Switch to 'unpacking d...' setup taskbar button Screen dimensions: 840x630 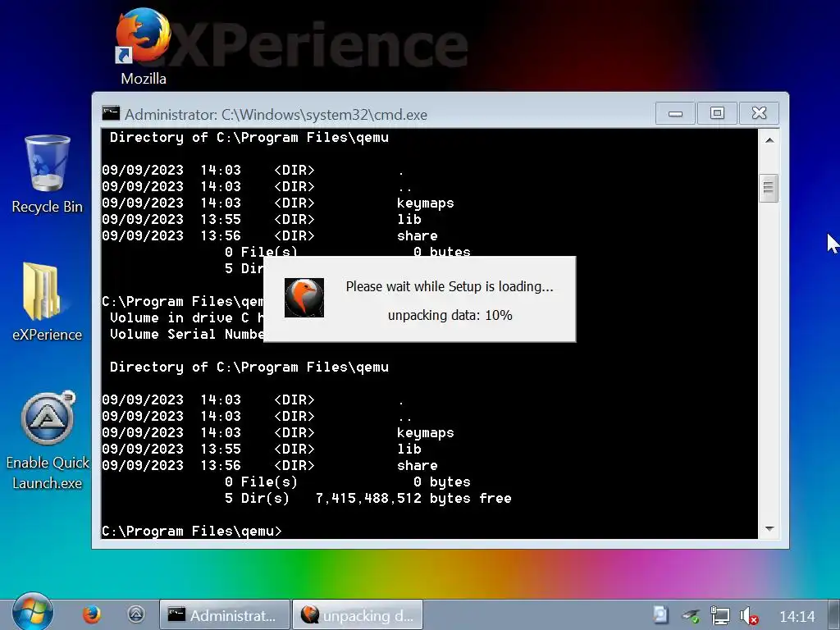point(358,615)
